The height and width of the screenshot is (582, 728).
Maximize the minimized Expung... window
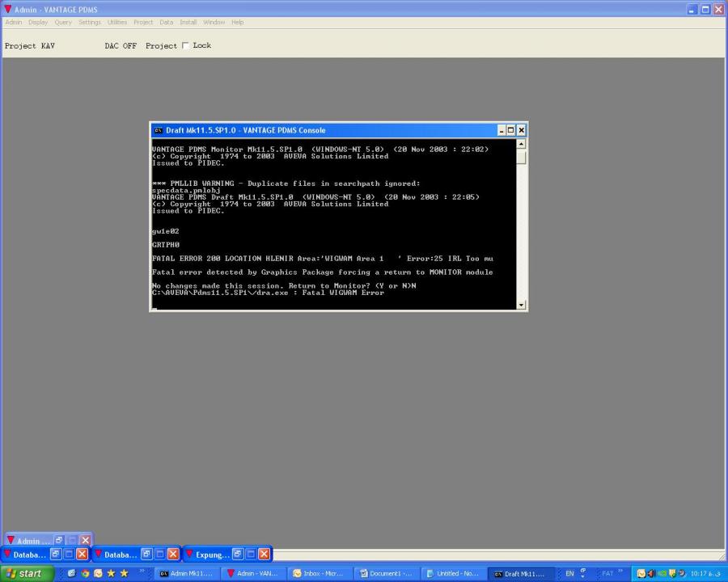[x=251, y=555]
